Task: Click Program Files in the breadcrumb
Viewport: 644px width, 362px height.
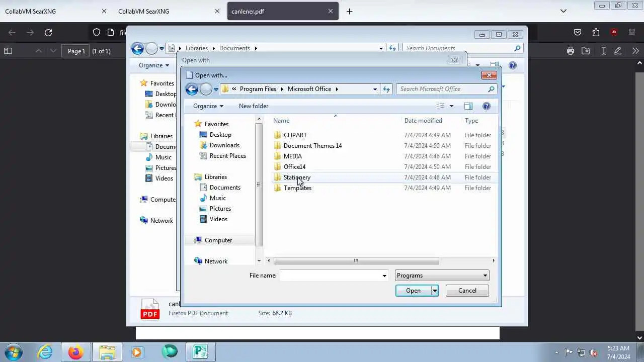Action: tap(258, 89)
